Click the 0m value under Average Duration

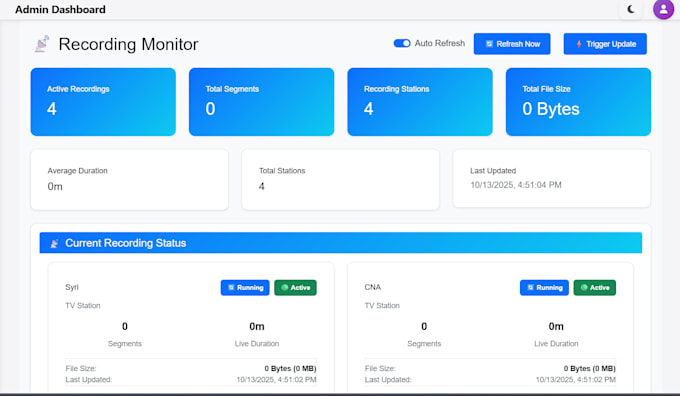pos(55,187)
